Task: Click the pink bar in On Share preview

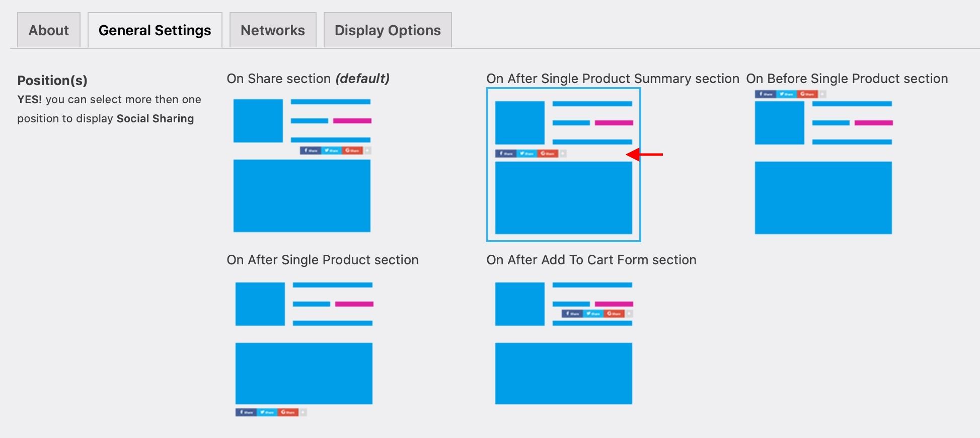Action: [x=352, y=121]
